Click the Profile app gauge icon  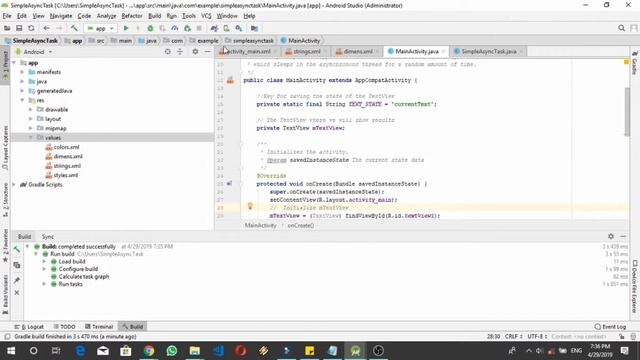[x=175, y=28]
